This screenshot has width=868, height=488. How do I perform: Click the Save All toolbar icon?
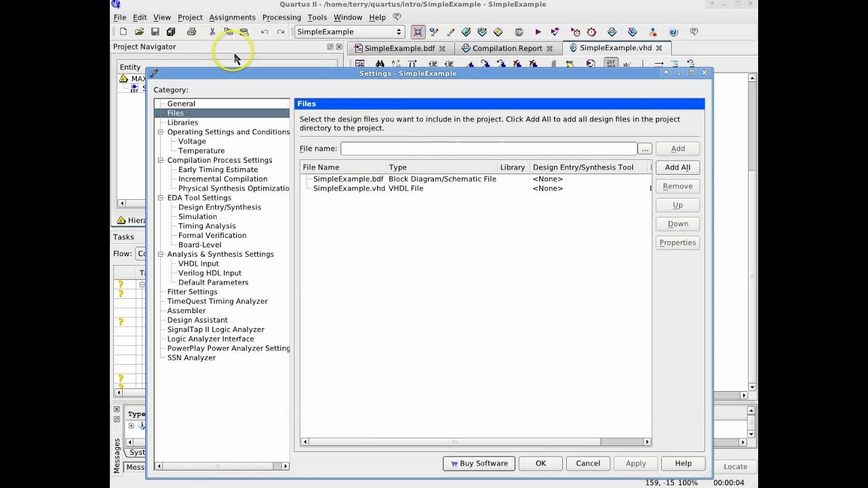(171, 32)
